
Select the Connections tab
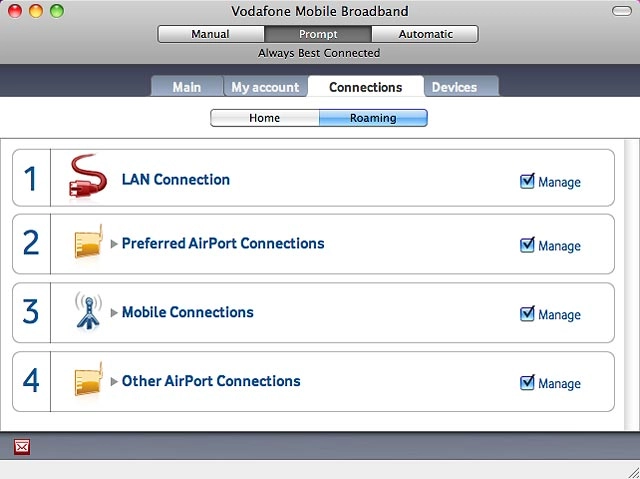coord(366,87)
